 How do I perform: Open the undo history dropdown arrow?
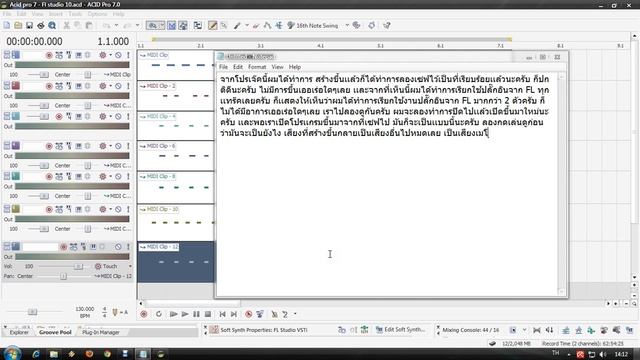(116, 25)
